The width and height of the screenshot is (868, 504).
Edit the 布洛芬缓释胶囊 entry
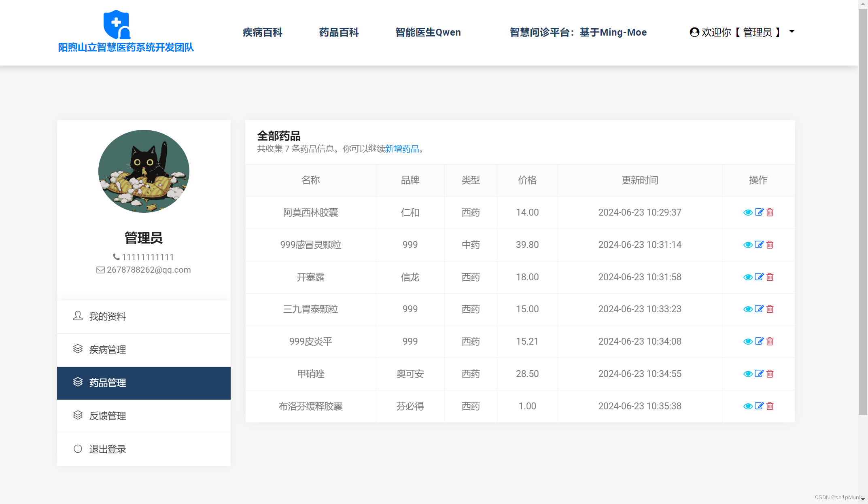759,406
